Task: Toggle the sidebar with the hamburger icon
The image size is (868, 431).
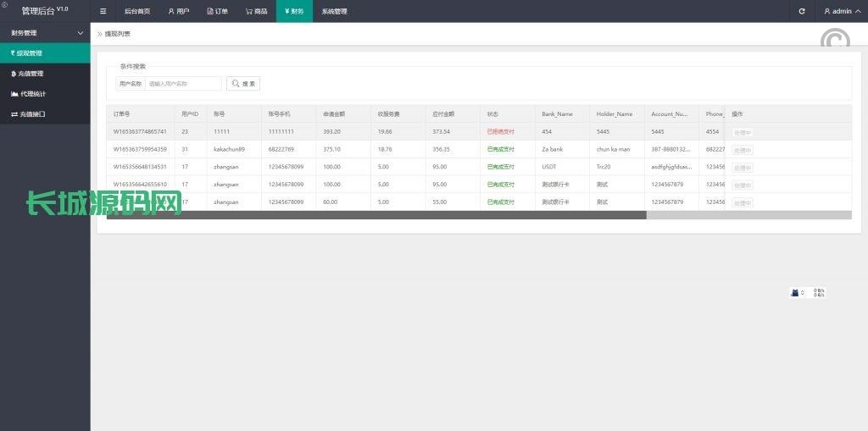Action: pyautogui.click(x=103, y=11)
